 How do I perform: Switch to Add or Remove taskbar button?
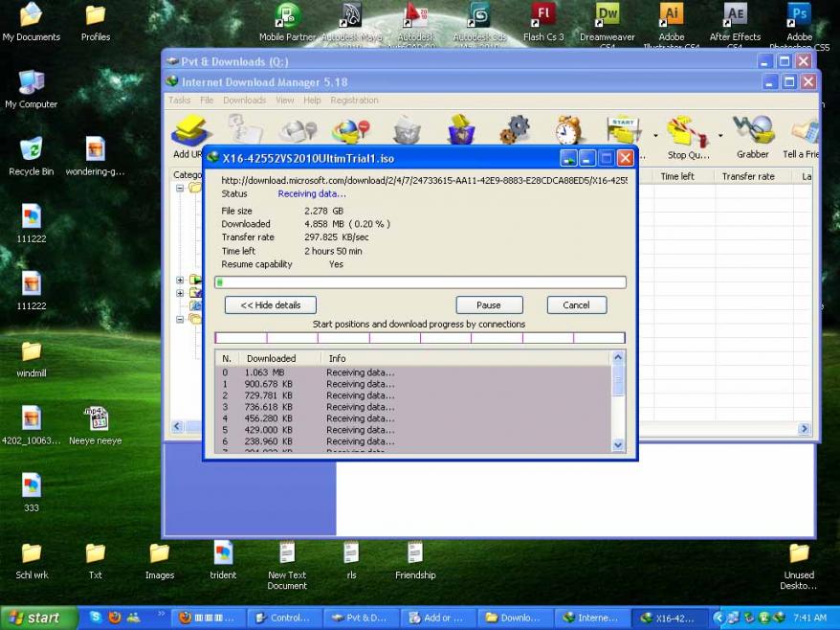point(437,618)
